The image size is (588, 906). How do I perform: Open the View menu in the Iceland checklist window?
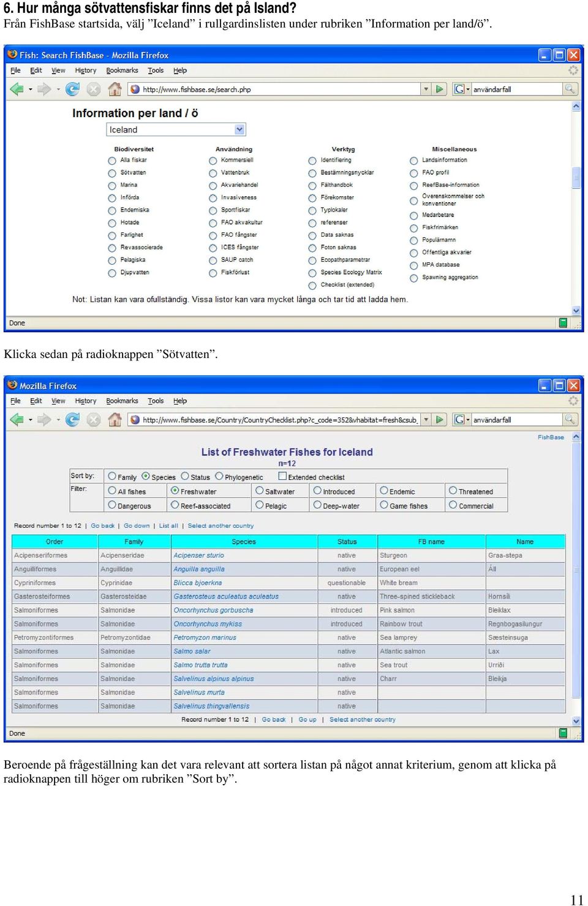pyautogui.click(x=58, y=401)
